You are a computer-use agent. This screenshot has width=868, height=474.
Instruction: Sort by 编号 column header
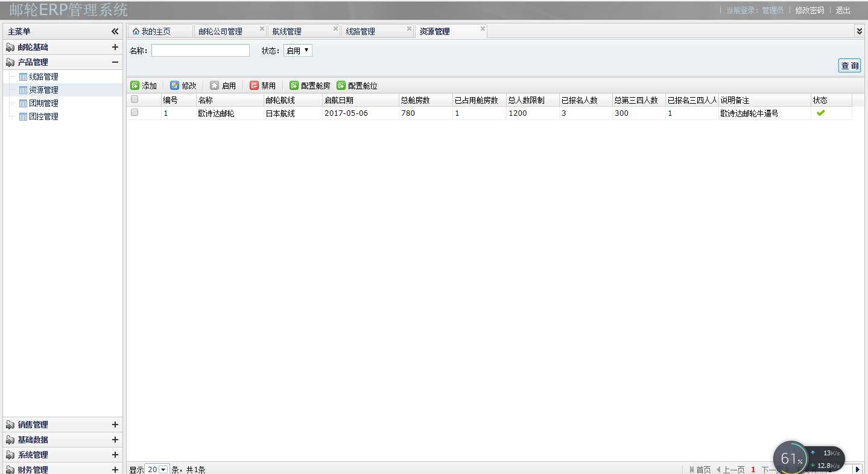(179, 100)
